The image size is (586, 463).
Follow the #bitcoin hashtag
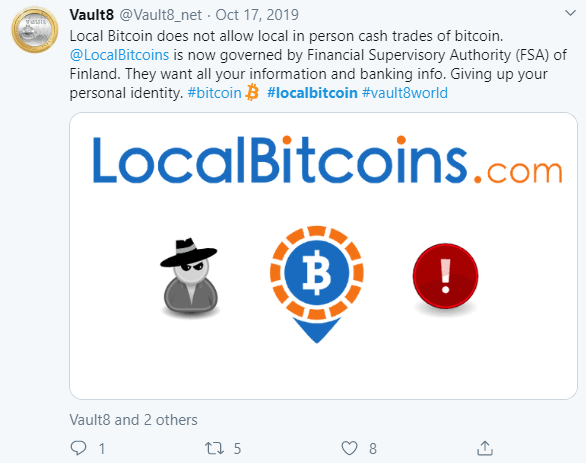[x=215, y=93]
